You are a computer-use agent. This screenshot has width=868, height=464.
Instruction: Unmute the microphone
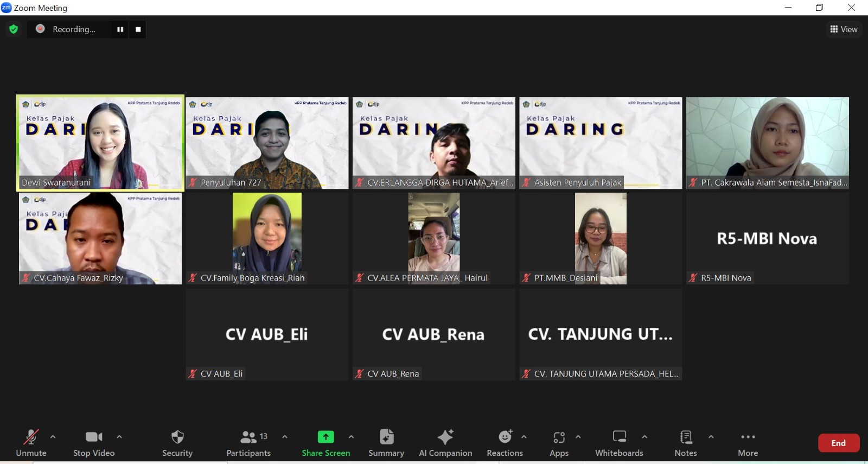pos(31,443)
